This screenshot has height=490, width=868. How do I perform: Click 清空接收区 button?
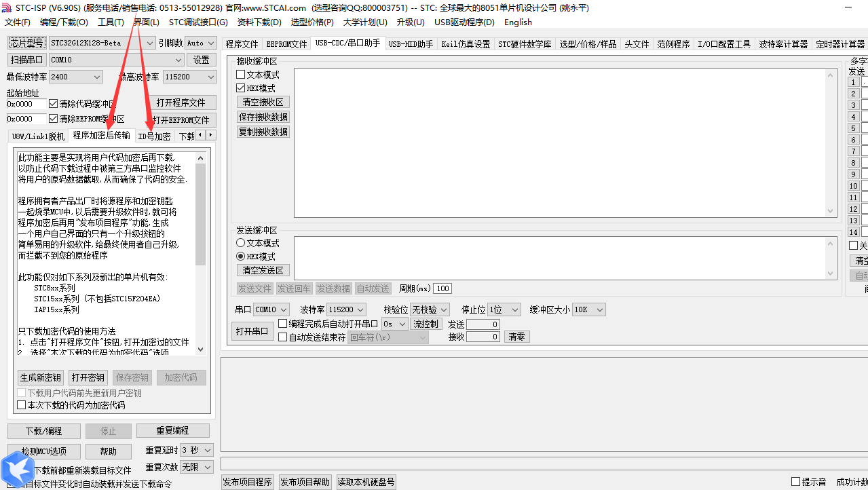pos(263,102)
